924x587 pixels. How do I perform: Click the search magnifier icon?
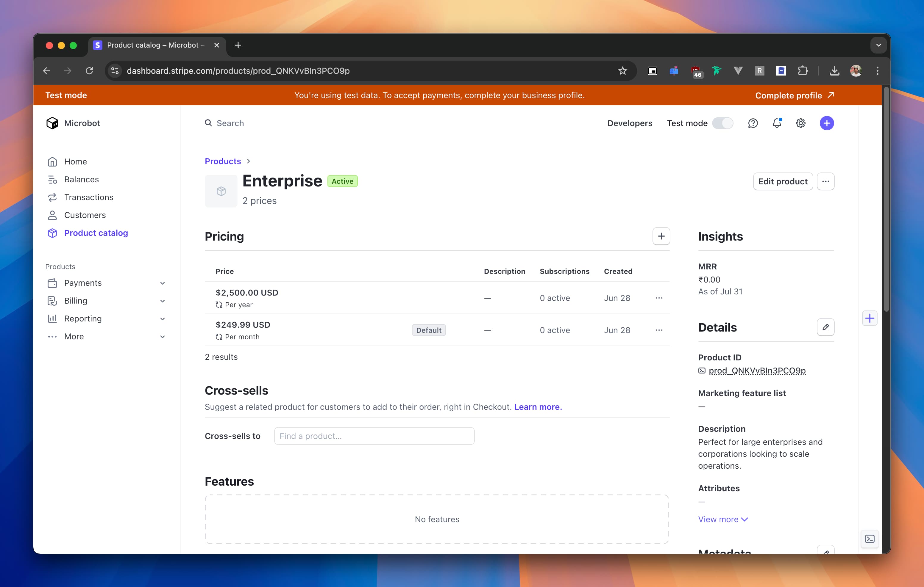point(208,123)
